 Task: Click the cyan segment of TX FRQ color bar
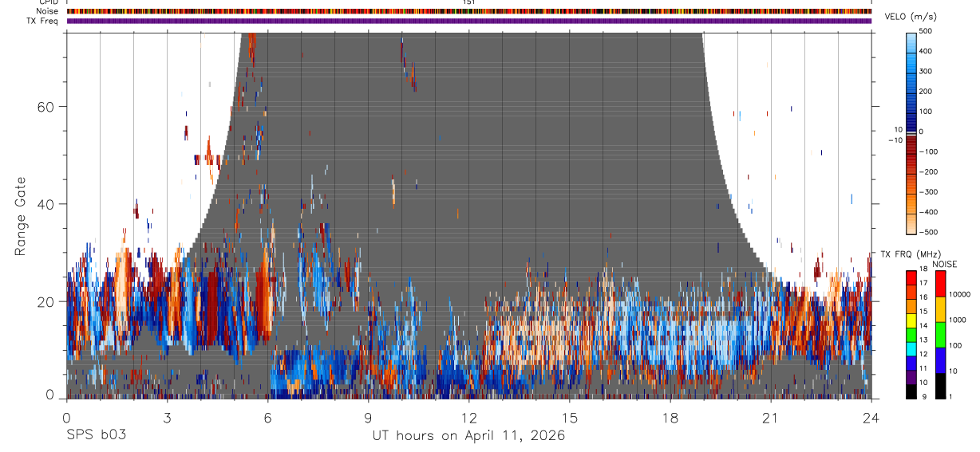coord(911,350)
